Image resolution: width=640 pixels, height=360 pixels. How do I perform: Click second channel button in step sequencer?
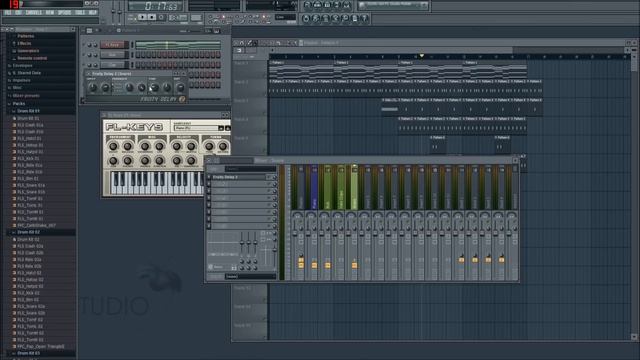112,55
